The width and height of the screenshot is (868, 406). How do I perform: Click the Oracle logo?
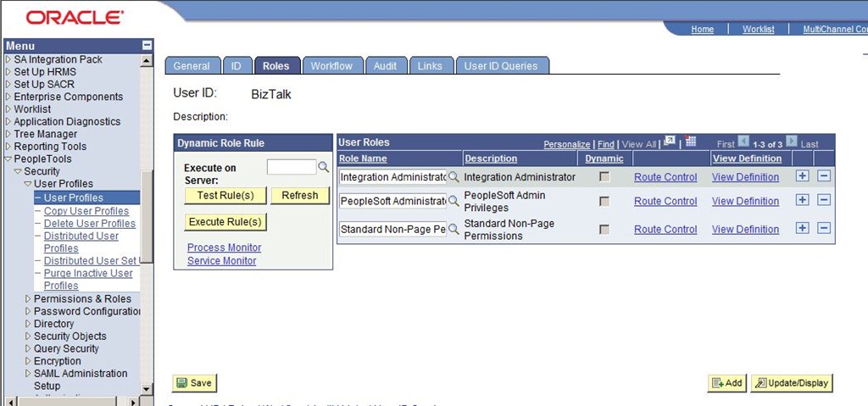tap(75, 18)
